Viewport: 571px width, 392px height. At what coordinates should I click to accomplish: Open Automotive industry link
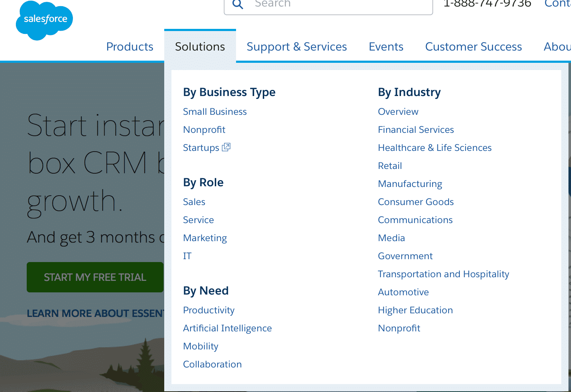click(x=403, y=292)
